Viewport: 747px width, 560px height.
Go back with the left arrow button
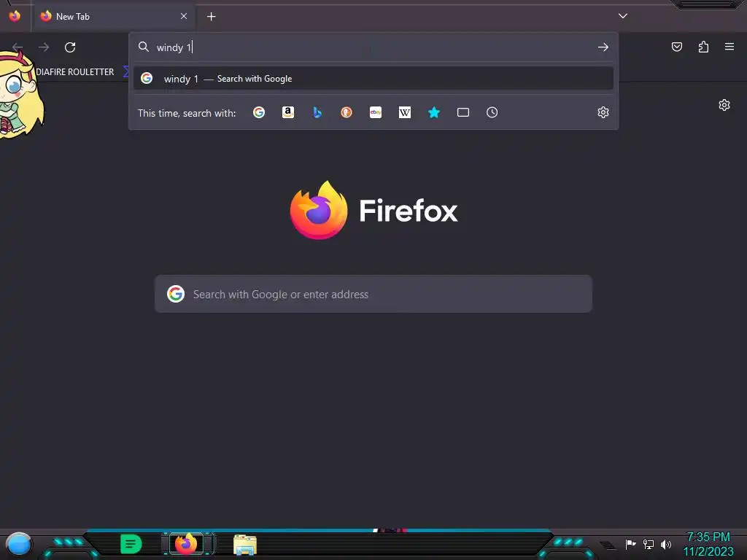point(18,47)
